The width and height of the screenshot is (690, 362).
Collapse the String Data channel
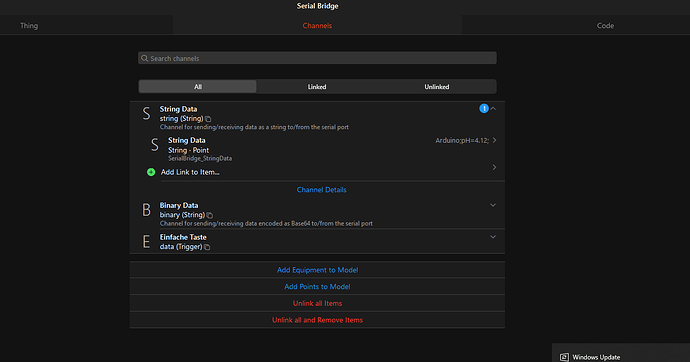493,108
